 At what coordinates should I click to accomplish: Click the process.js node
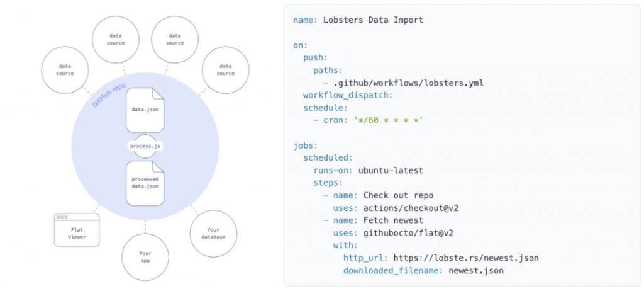click(x=145, y=146)
